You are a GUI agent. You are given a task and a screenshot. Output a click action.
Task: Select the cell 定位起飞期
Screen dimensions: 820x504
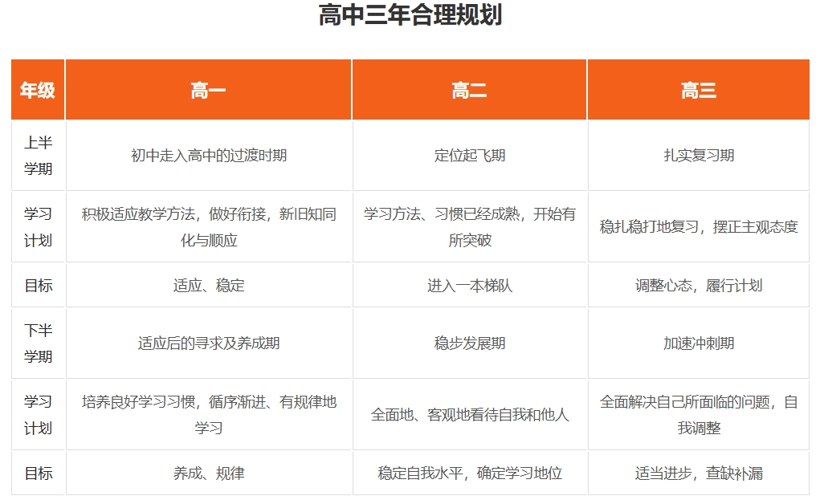[x=468, y=156]
